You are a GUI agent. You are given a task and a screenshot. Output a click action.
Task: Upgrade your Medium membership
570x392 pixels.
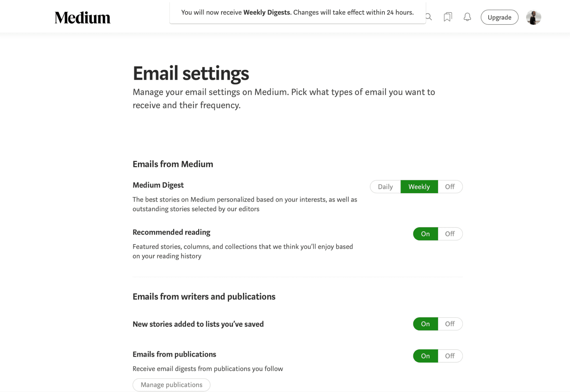[x=500, y=17]
